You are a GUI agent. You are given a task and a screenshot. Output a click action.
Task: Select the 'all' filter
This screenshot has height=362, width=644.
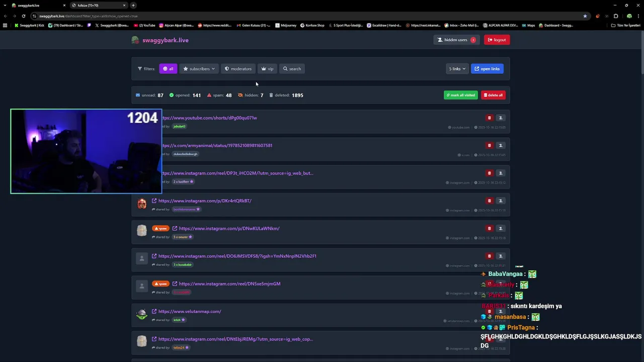pyautogui.click(x=168, y=69)
